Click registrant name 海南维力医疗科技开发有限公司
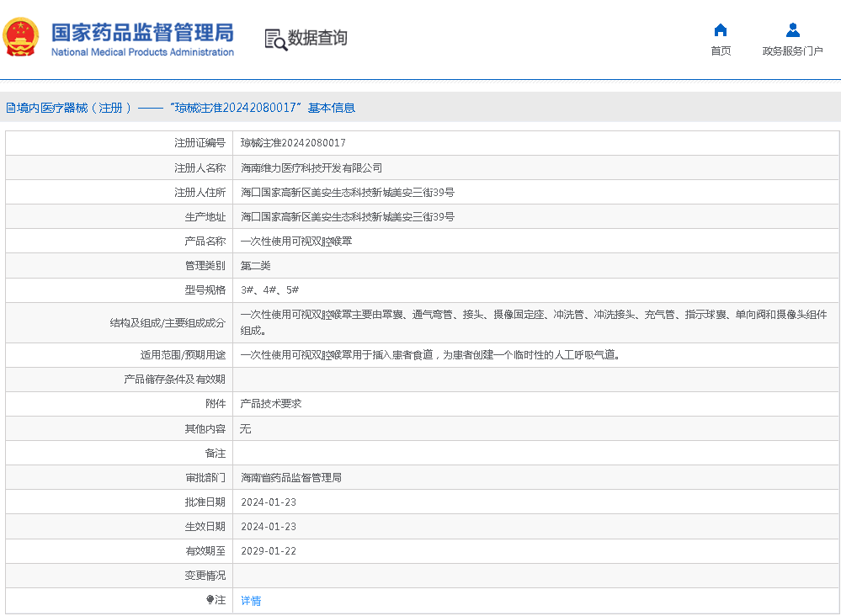The width and height of the screenshot is (841, 616). 311,167
